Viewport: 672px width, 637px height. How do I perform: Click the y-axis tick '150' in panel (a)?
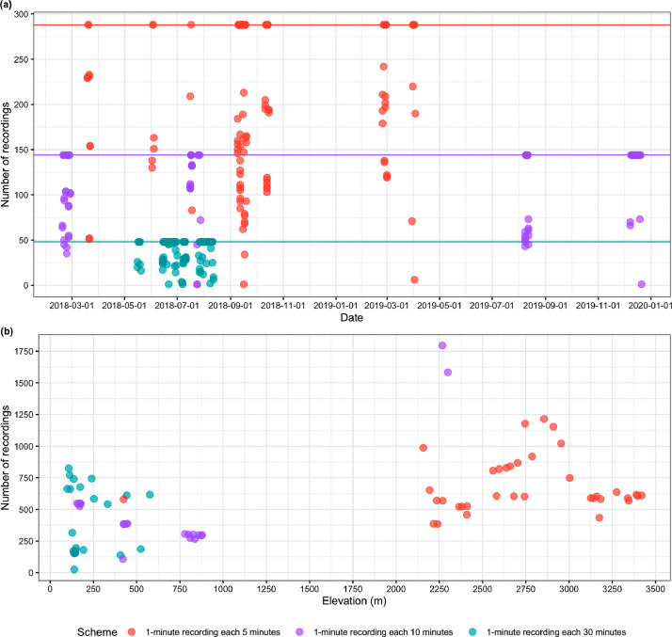[21, 150]
